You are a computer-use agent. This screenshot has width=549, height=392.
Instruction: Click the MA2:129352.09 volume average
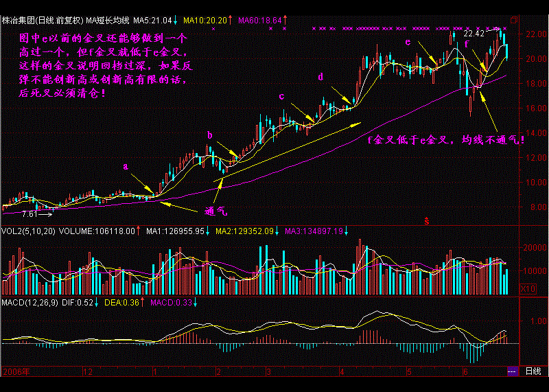click(x=244, y=231)
